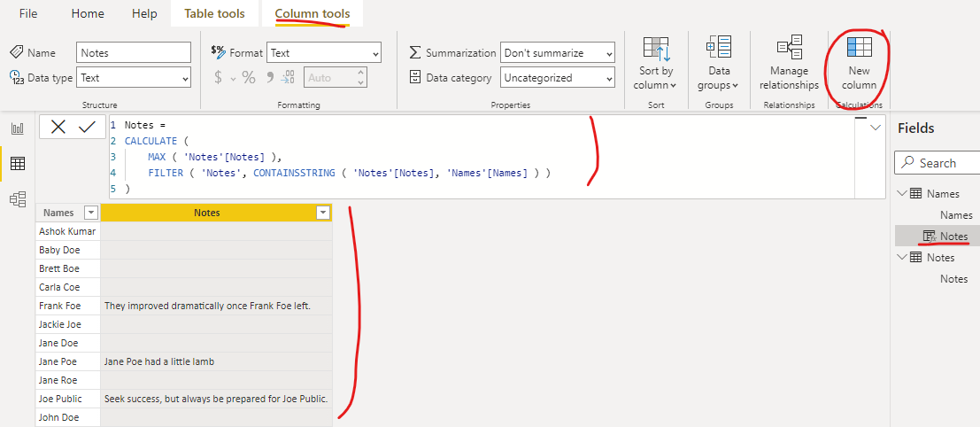980x427 pixels.
Task: Click the Ashok Kumar cell
Action: click(67, 231)
